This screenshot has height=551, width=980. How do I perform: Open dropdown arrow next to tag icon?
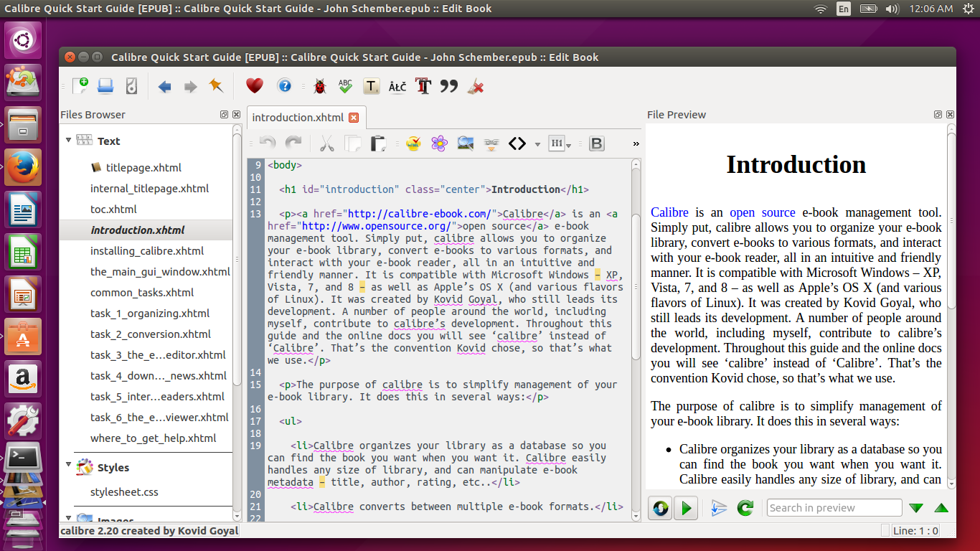(x=537, y=144)
